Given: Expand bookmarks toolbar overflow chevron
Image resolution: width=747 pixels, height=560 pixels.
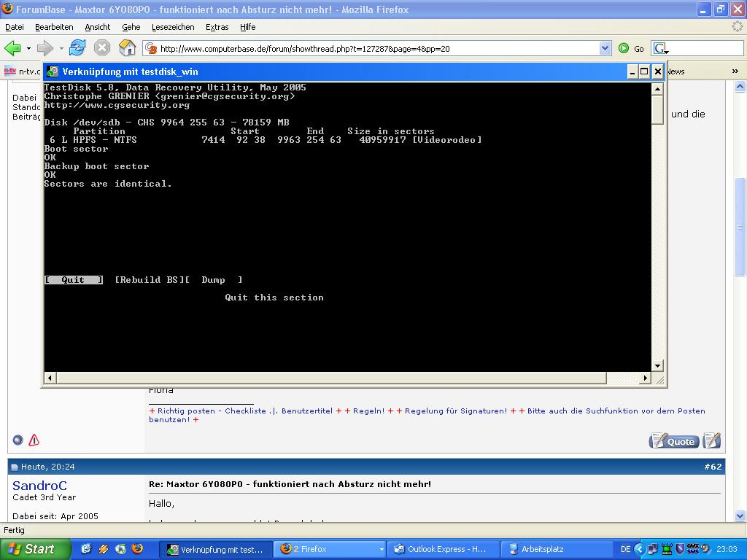Looking at the screenshot, I should 735,71.
